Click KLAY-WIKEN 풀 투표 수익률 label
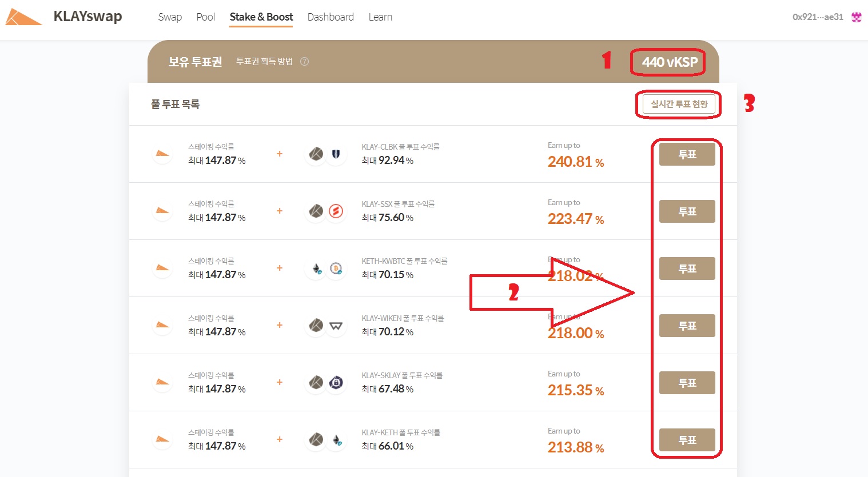This screenshot has height=477, width=868. (x=403, y=318)
